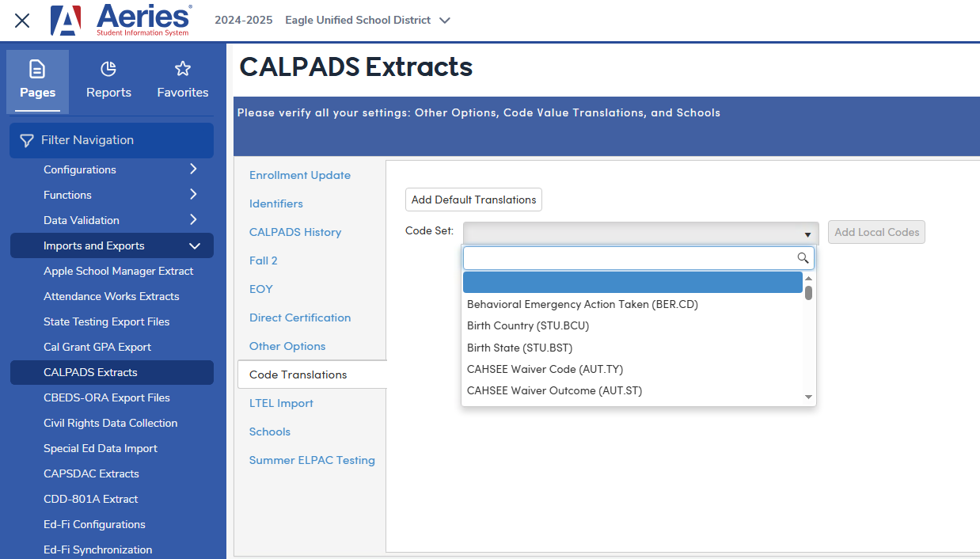Switch to Direct Certification tab
Screen dimensions: 980x559
[x=300, y=318]
